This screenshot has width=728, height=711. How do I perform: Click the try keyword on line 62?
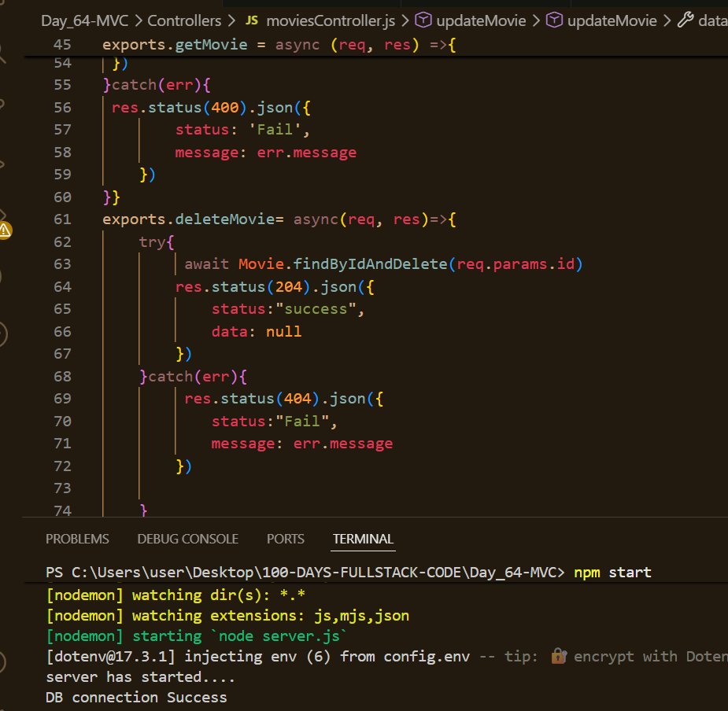pyautogui.click(x=151, y=241)
